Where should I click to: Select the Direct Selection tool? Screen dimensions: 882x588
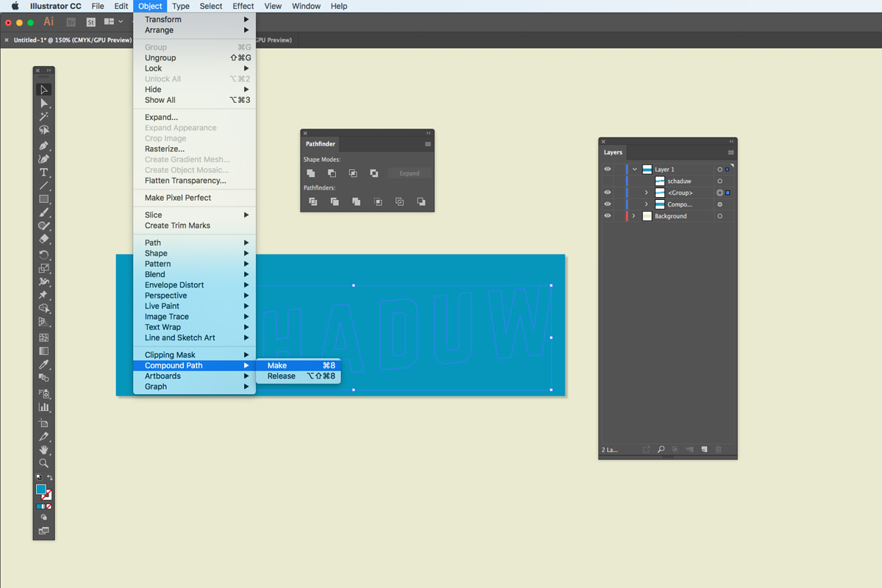[44, 103]
